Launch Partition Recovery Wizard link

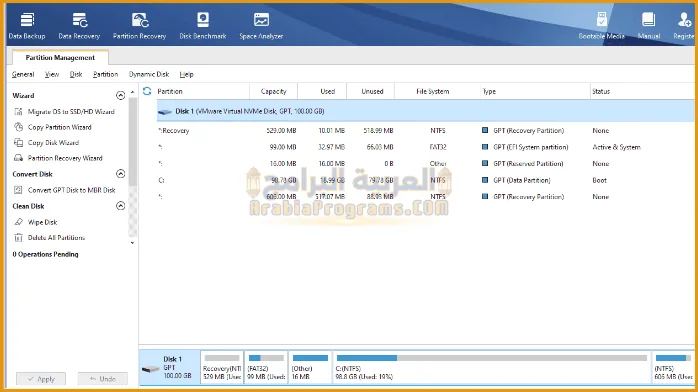pyautogui.click(x=65, y=158)
